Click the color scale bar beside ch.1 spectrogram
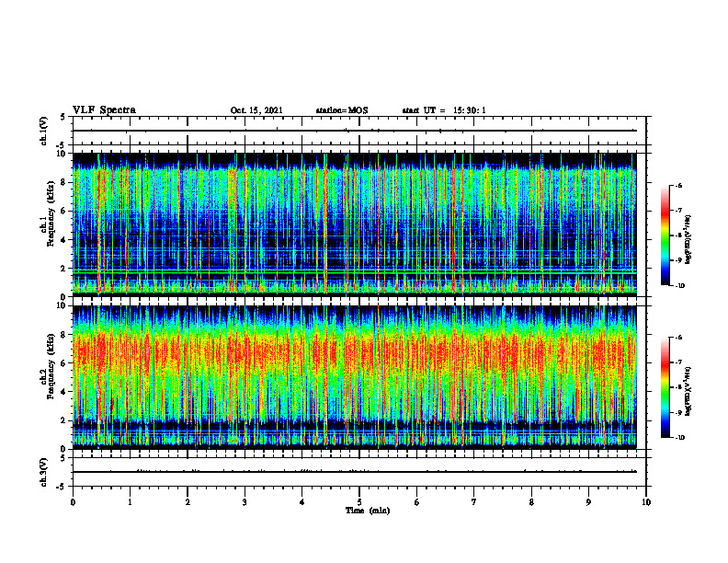Screen dimensions: 728x563 pyautogui.click(x=665, y=236)
